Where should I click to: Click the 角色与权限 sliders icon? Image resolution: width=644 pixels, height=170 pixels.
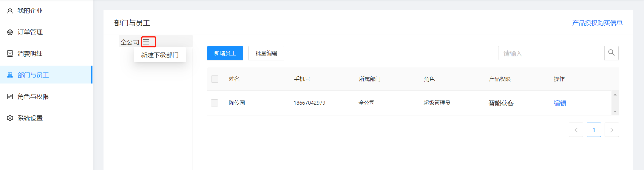tap(10, 97)
